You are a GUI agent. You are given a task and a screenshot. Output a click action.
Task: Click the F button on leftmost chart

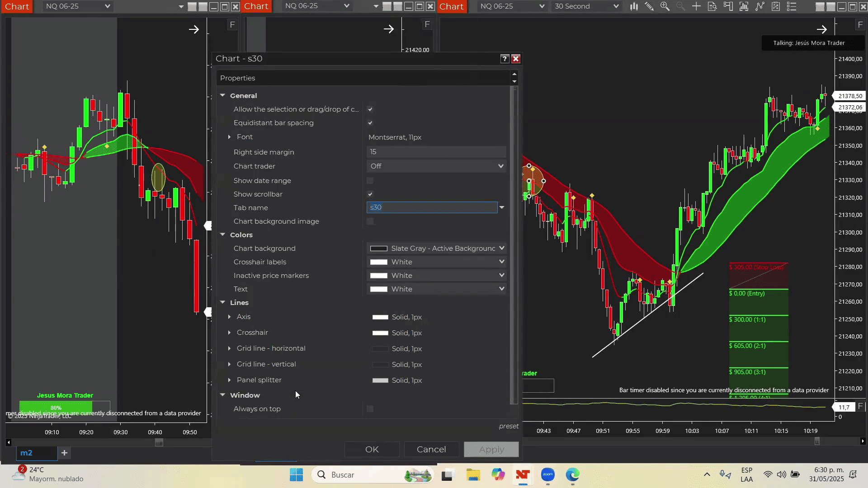232,25
